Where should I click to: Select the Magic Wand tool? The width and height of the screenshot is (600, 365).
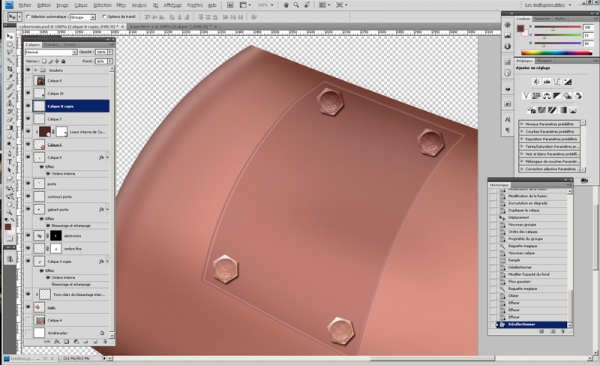pos(10,61)
